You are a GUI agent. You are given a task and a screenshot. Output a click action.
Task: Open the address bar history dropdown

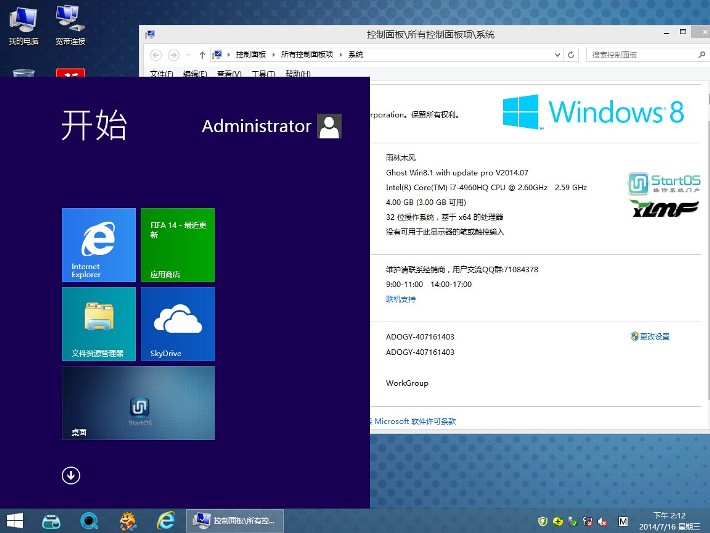tap(557, 55)
